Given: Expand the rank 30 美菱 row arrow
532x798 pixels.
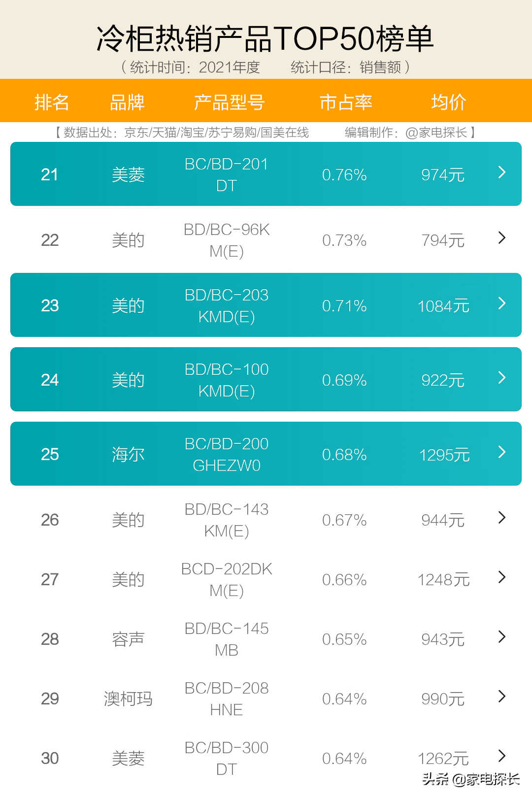Looking at the screenshot, I should point(502,756).
